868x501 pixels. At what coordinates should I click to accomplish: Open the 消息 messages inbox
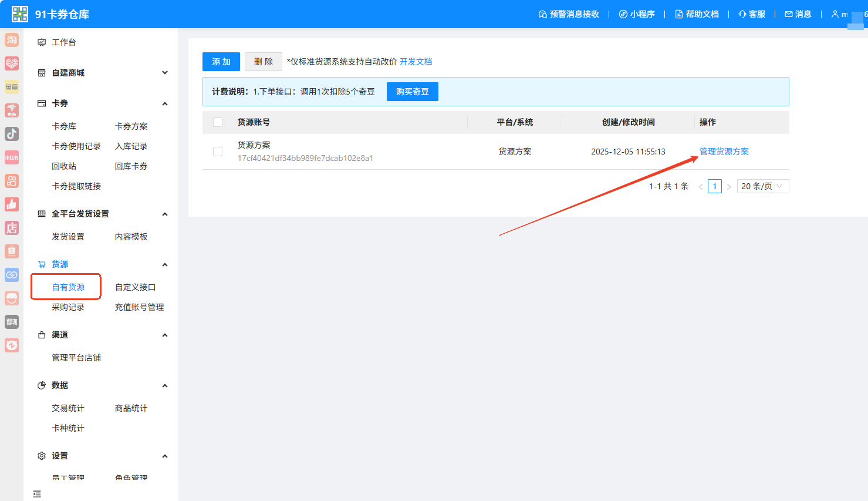798,14
